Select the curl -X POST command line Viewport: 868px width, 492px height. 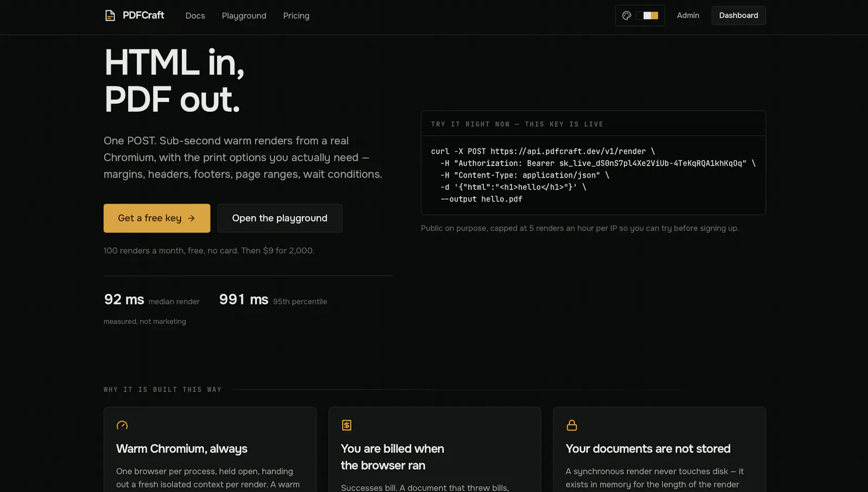543,151
